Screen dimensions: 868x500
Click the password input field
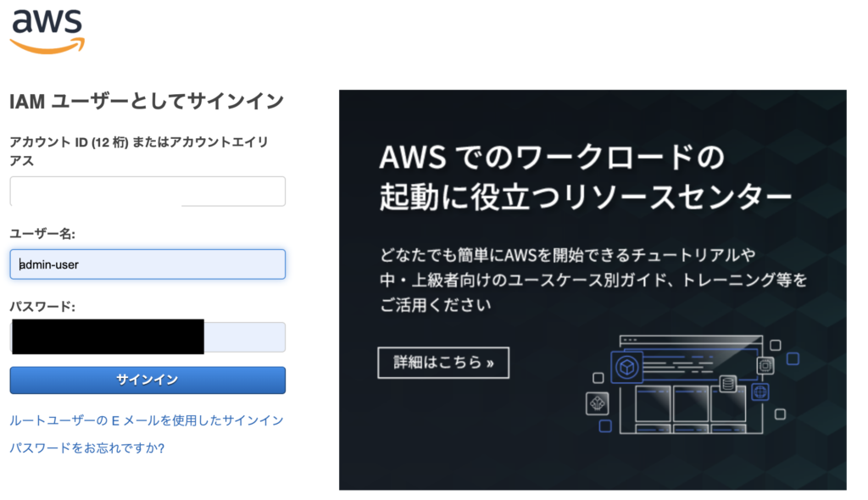coord(147,336)
